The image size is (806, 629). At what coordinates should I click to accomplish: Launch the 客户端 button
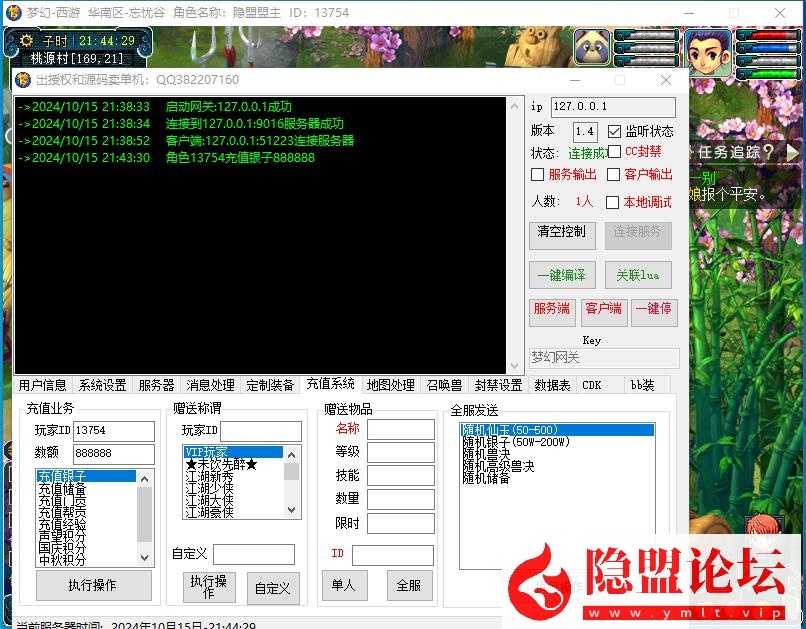pyautogui.click(x=603, y=312)
